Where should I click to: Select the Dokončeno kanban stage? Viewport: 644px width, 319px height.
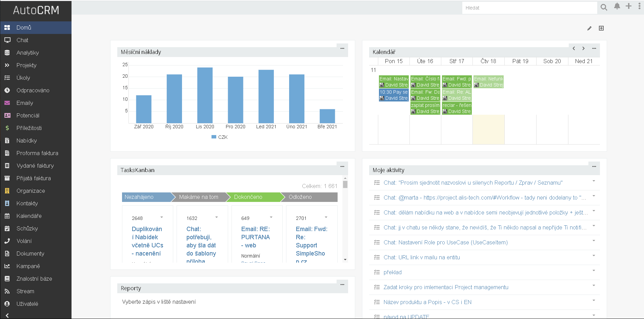[x=248, y=197]
